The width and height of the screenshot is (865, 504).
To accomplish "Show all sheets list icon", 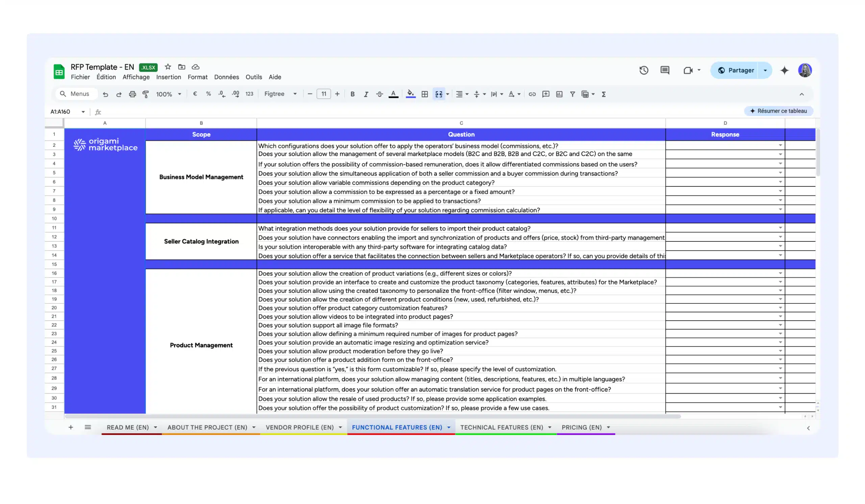I will [x=88, y=427].
